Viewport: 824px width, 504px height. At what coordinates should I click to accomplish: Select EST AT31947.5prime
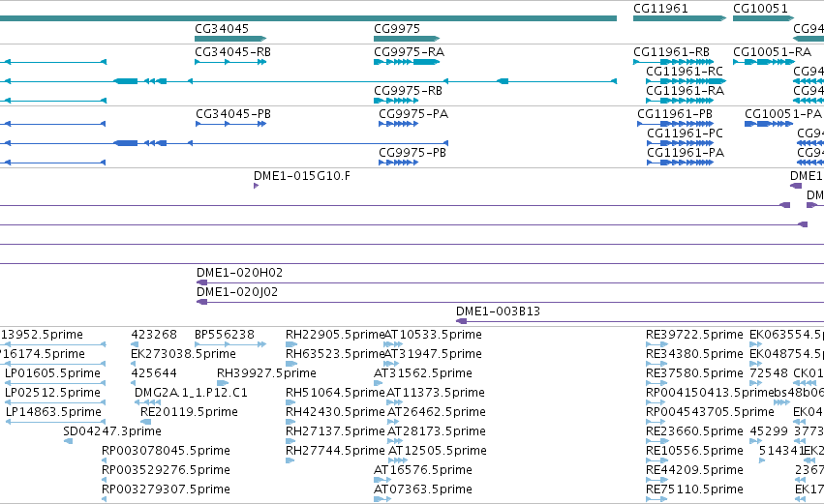point(433,354)
